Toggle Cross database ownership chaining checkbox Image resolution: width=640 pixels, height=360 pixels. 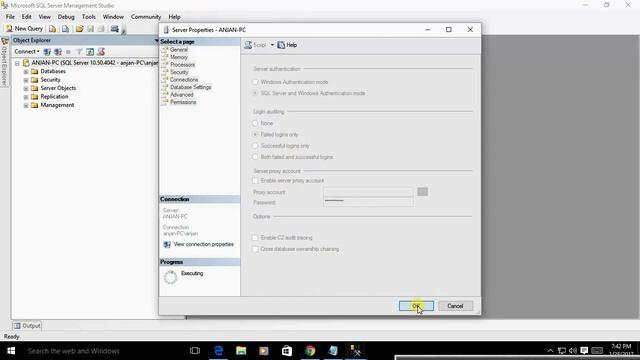[255, 249]
